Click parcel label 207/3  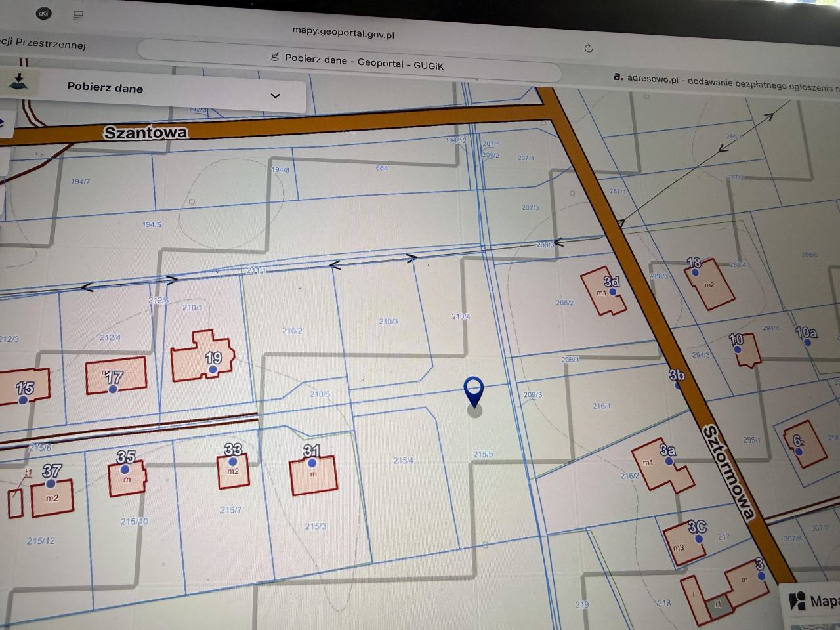(530, 207)
